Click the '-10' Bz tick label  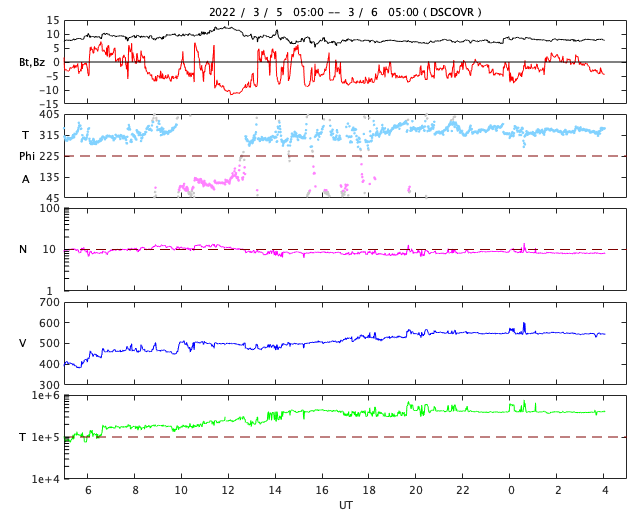[x=49, y=90]
